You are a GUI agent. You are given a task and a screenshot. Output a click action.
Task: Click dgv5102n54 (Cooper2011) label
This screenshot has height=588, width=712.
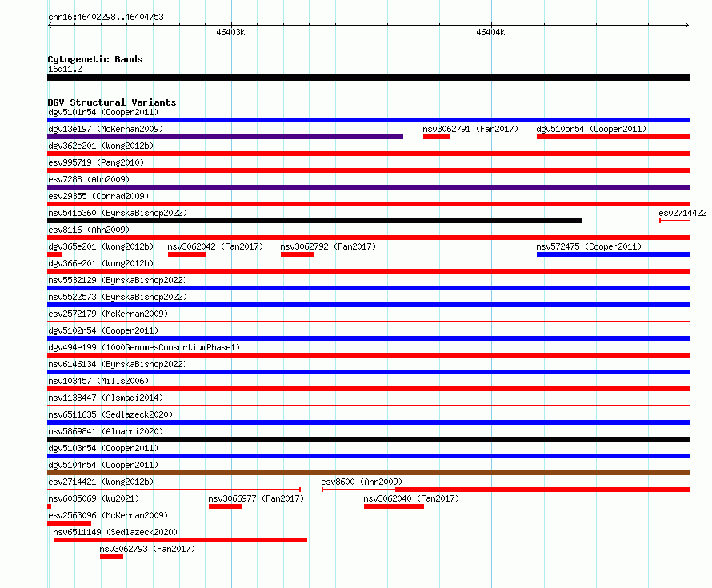(x=103, y=330)
